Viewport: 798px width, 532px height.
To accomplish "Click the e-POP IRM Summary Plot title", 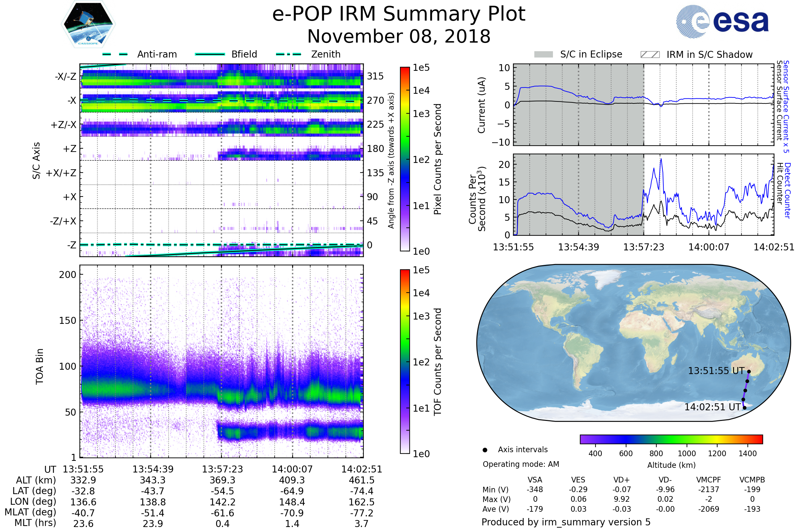I will 399,14.
